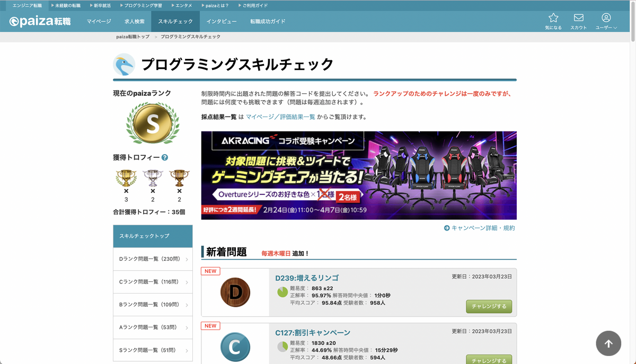Click チャレンジする for C127
This screenshot has width=636, height=364.
(489, 360)
